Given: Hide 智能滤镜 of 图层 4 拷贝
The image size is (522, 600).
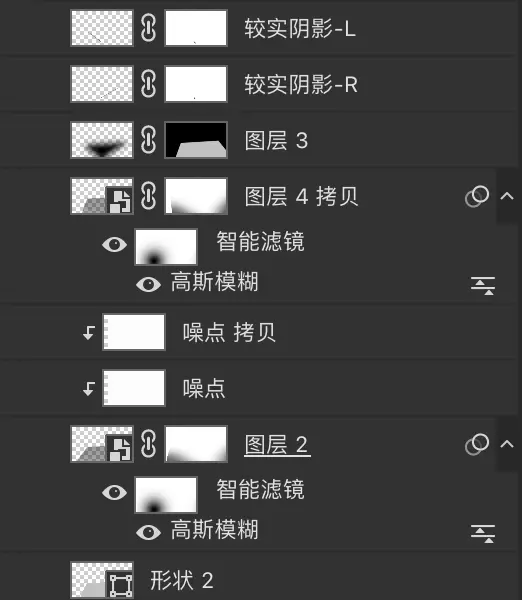Looking at the screenshot, I should (x=114, y=244).
